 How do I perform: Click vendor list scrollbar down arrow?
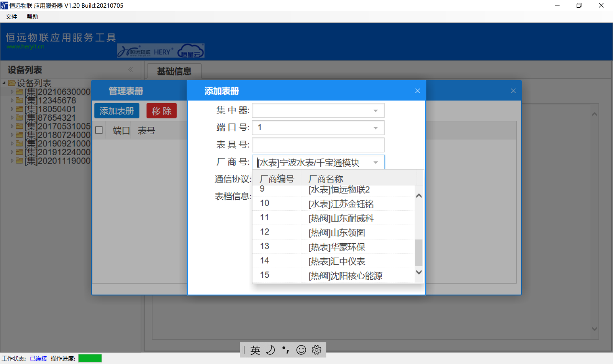click(x=419, y=272)
